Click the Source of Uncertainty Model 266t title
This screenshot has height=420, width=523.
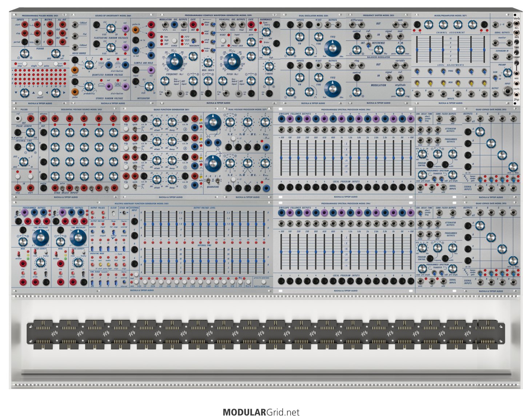click(x=113, y=16)
